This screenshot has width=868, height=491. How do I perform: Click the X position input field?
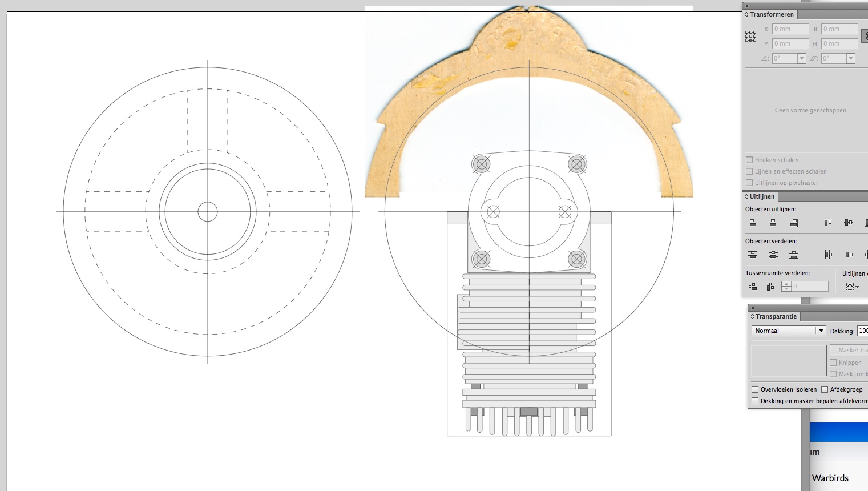(790, 29)
